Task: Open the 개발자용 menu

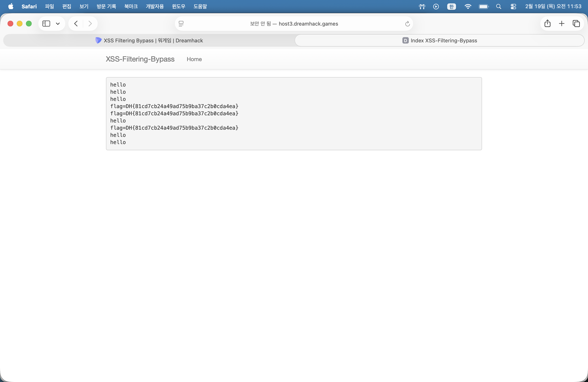Action: click(155, 6)
